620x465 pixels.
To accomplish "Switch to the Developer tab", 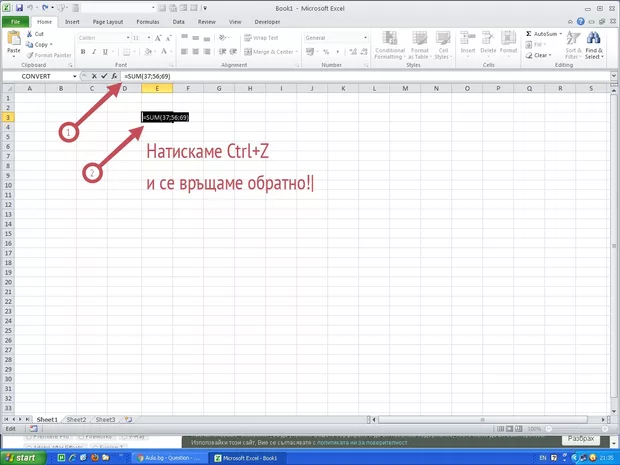I will [267, 22].
